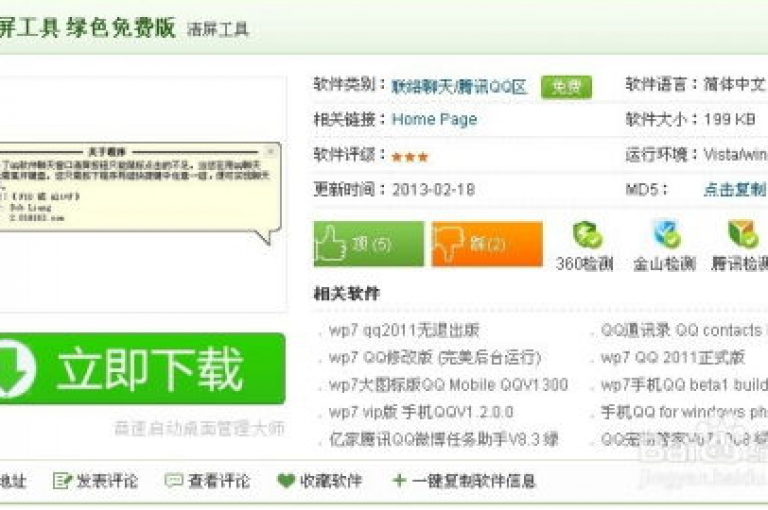Click the thumbs-down 踩 (2) button
This screenshot has width=768, height=510.
tap(487, 243)
